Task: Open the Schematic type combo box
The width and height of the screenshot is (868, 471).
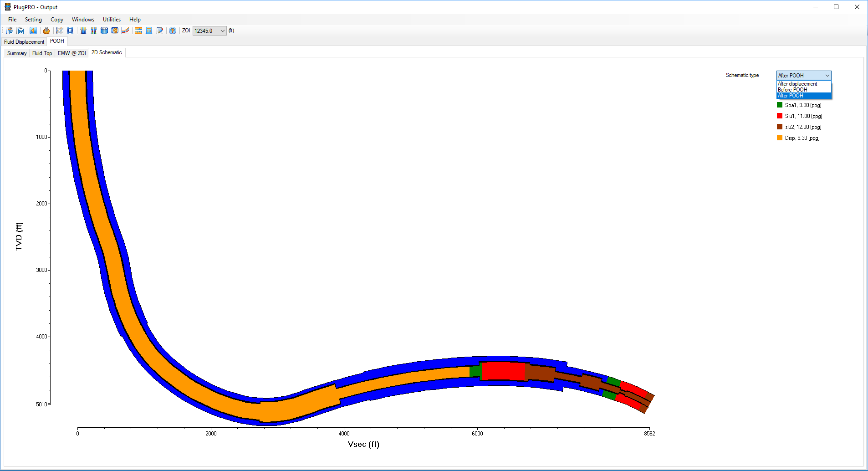Action: click(x=803, y=76)
